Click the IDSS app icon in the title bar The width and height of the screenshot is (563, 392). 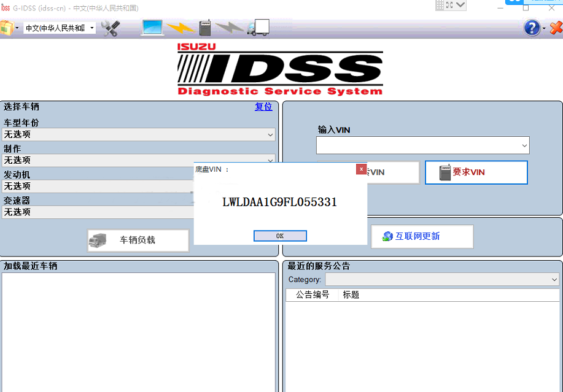6,8
